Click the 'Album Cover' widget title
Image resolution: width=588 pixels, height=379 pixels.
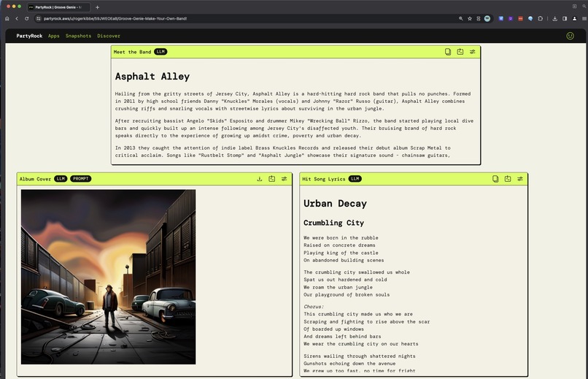(x=35, y=179)
